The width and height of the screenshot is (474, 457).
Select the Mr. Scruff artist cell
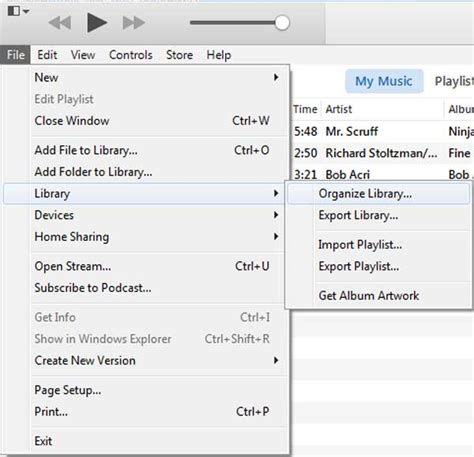coord(352,131)
